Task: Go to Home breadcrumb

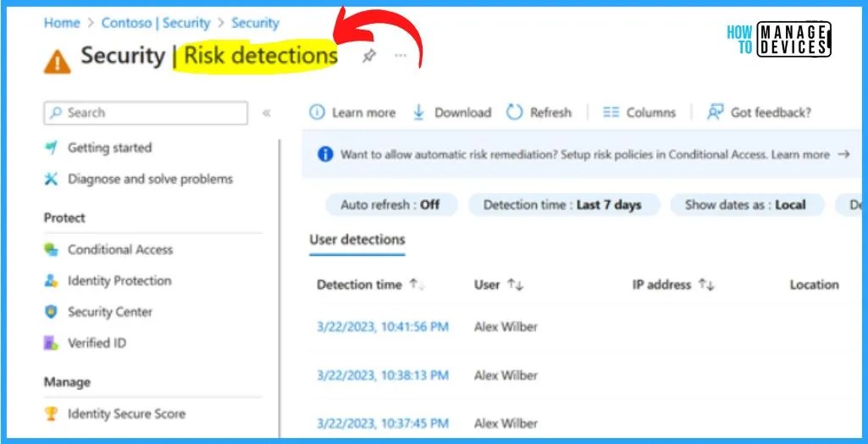Action: pyautogui.click(x=62, y=23)
